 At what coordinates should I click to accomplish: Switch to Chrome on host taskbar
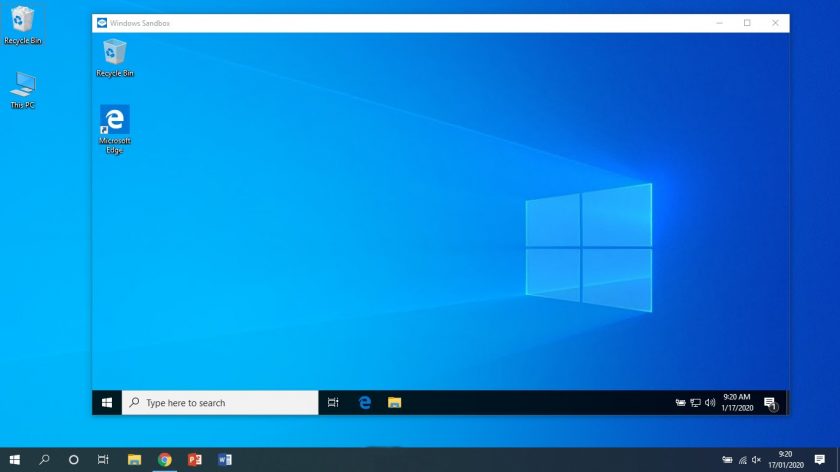point(164,460)
